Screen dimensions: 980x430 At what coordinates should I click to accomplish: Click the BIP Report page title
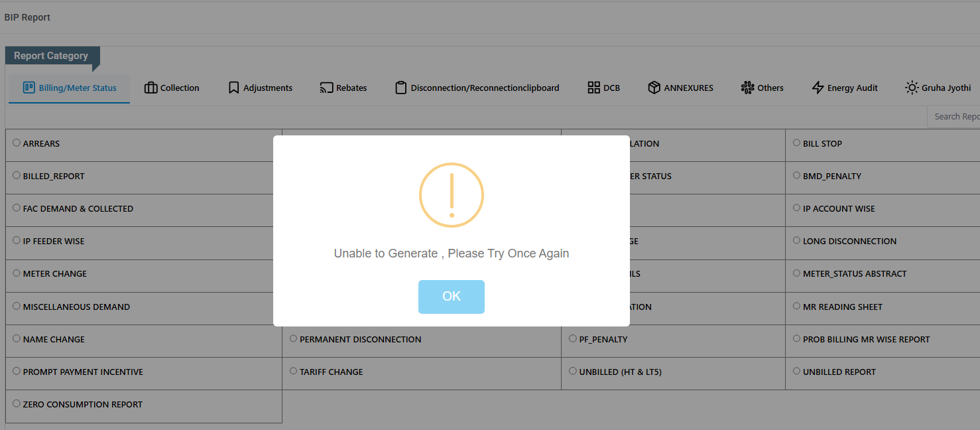(27, 17)
